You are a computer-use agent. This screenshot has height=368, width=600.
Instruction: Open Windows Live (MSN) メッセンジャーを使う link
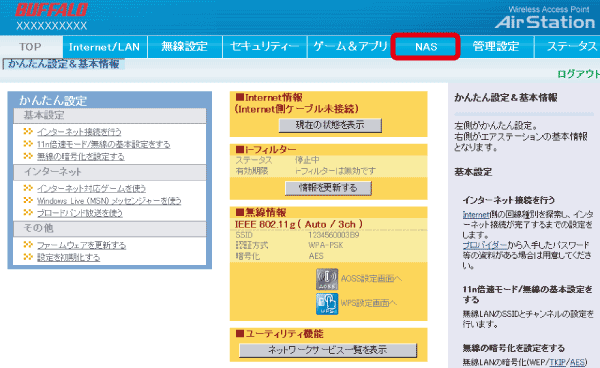coord(109,200)
